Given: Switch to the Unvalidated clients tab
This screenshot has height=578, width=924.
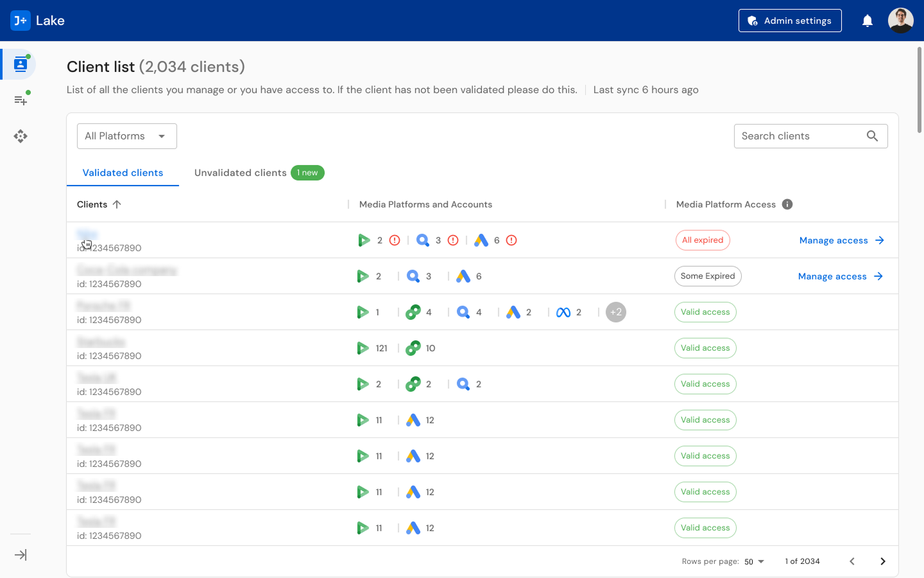Looking at the screenshot, I should click(241, 172).
